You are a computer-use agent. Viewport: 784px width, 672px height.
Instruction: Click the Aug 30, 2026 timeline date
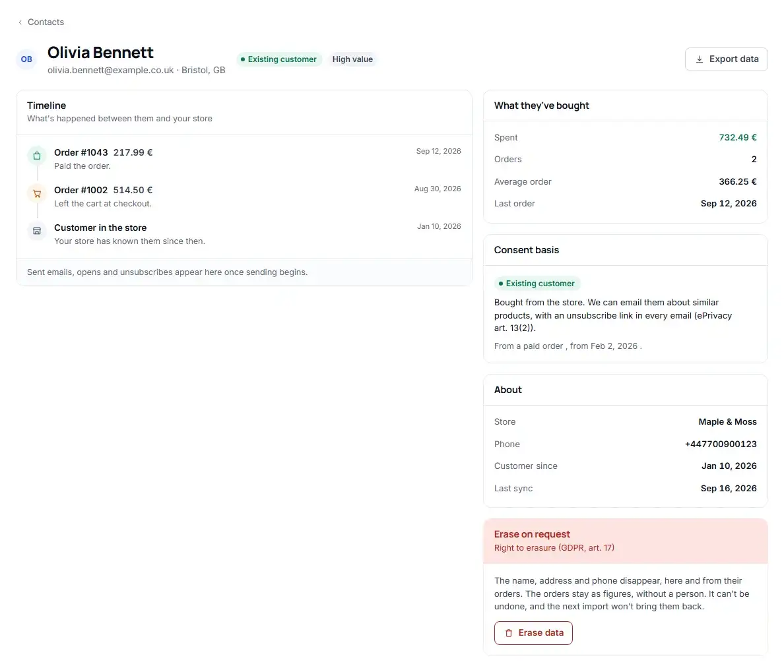pyautogui.click(x=438, y=189)
